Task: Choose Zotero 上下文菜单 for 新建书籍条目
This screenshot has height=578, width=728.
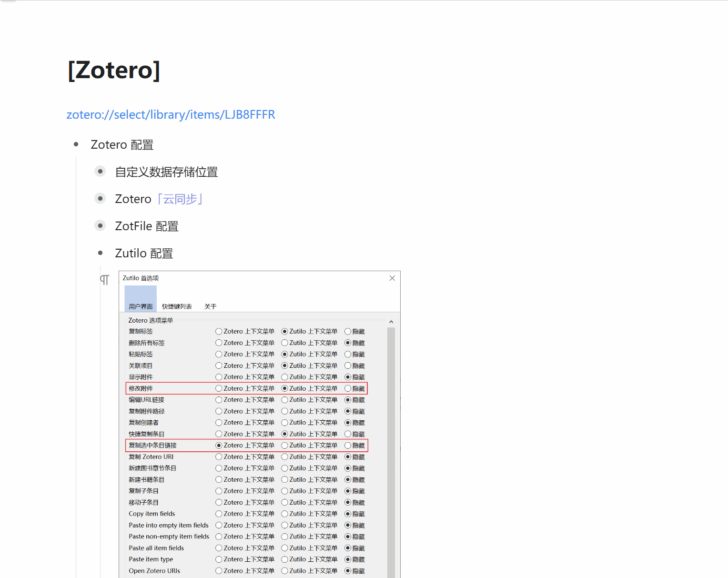Action: point(219,479)
